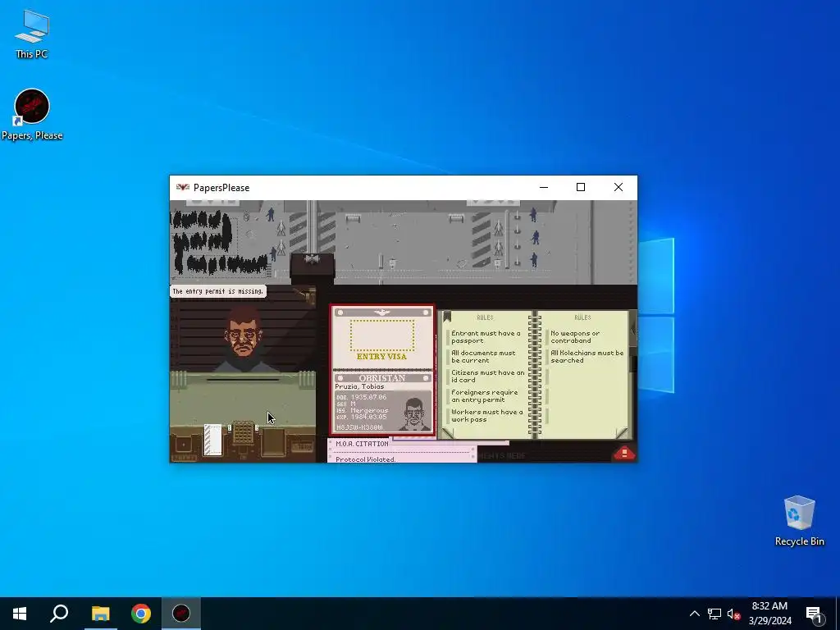
Task: Click the waiting crowd queue in top view
Action: (218, 241)
